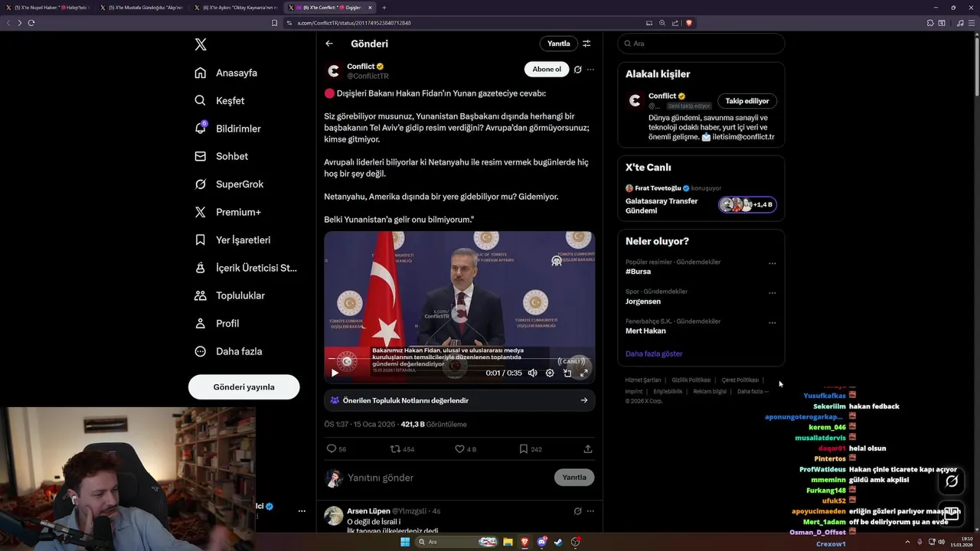980x551 pixels.
Task: Bookmark the post with 242 saves
Action: pos(531,449)
